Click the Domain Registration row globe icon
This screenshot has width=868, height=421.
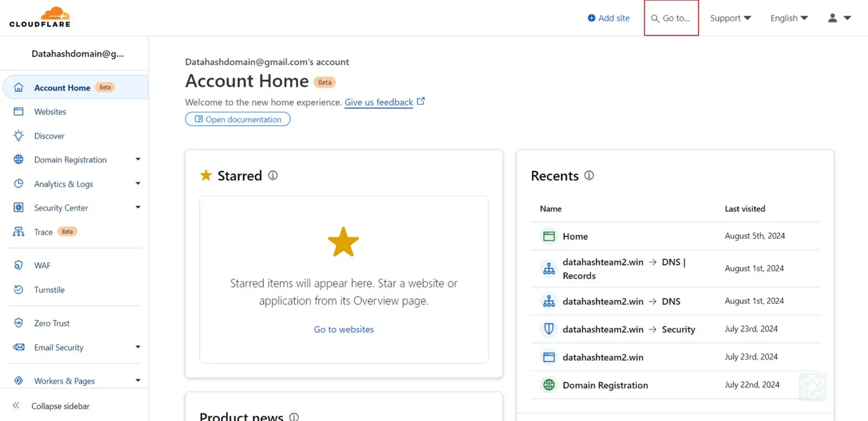(549, 385)
